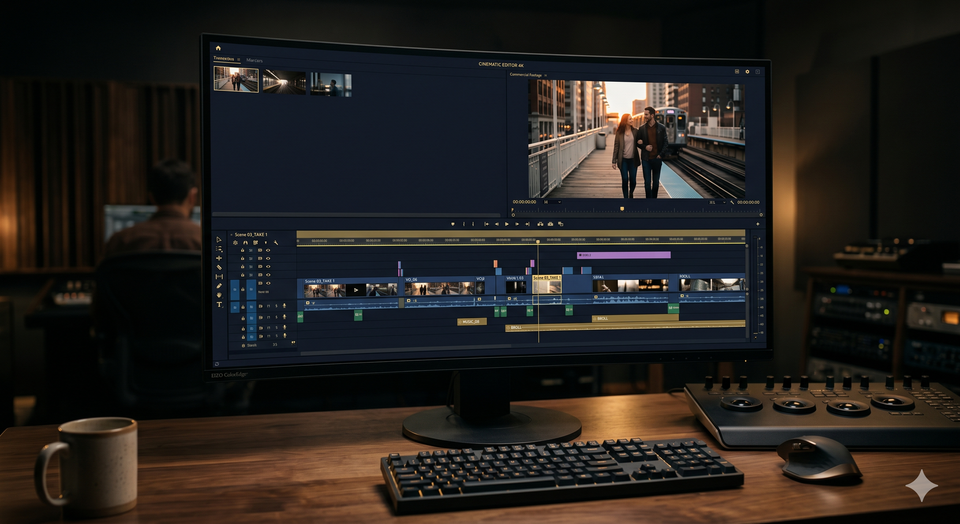The width and height of the screenshot is (960, 524).
Task: Toggle voice-over microphone on first audio track
Action: point(284,305)
